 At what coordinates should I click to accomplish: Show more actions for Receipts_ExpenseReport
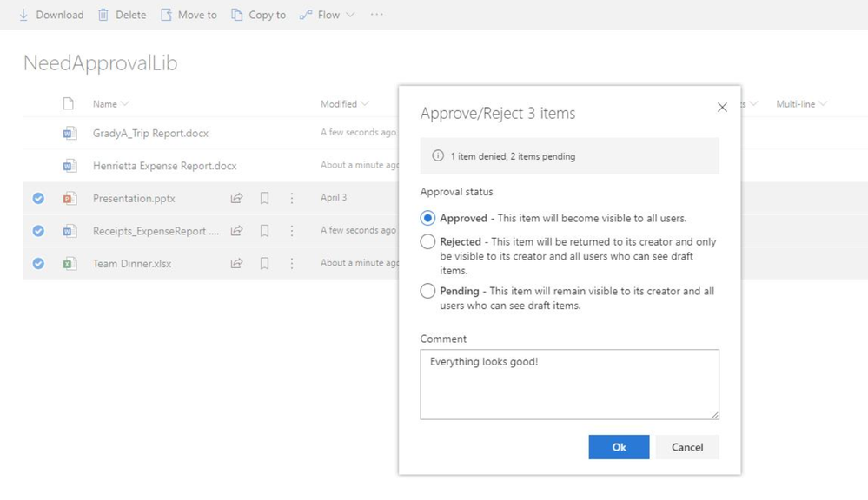[292, 231]
